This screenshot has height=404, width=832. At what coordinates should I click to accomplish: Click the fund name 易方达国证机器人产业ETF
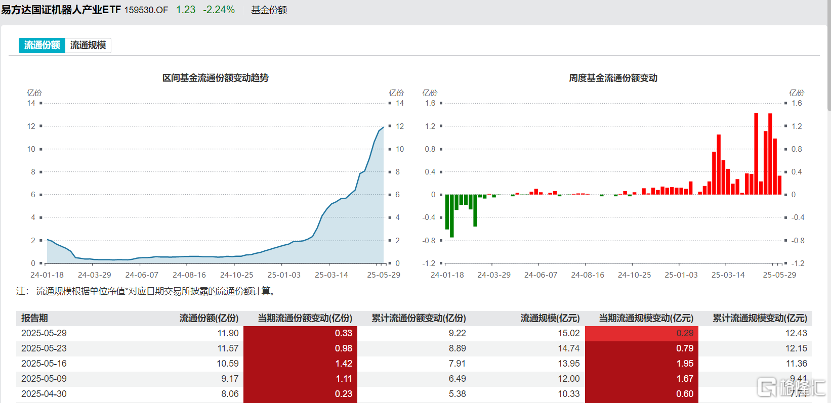pos(61,9)
